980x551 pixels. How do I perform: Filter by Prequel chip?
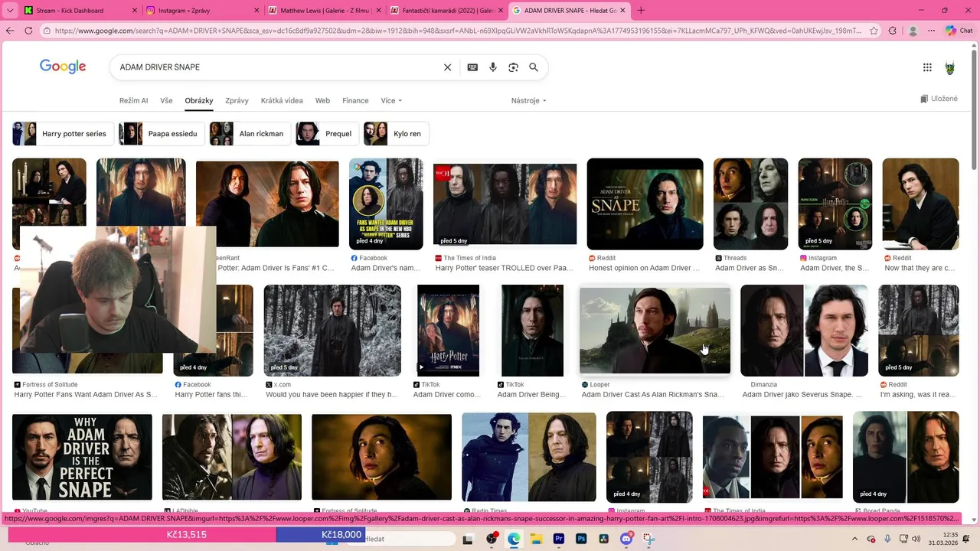[327, 133]
